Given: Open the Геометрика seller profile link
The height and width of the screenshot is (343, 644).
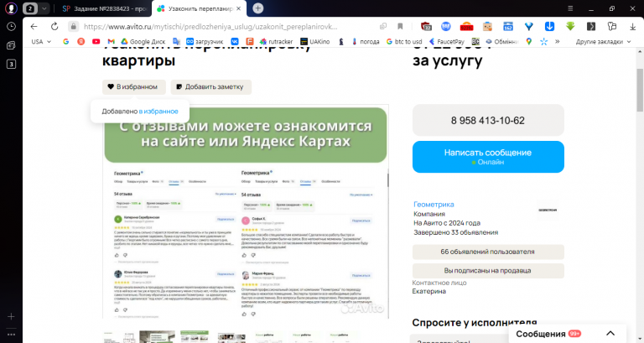Looking at the screenshot, I should 434,204.
